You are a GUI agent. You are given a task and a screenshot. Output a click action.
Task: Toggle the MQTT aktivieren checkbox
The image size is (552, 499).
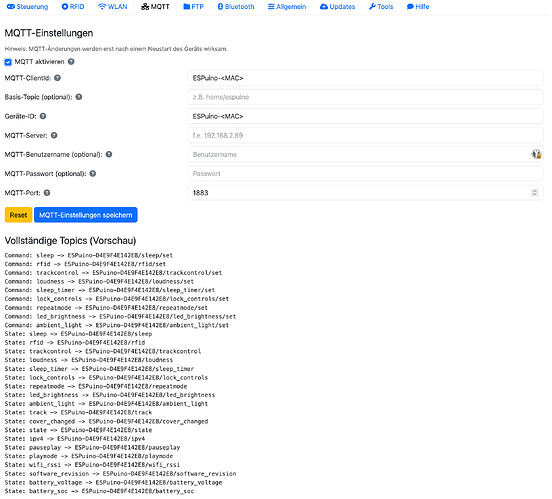click(x=8, y=62)
